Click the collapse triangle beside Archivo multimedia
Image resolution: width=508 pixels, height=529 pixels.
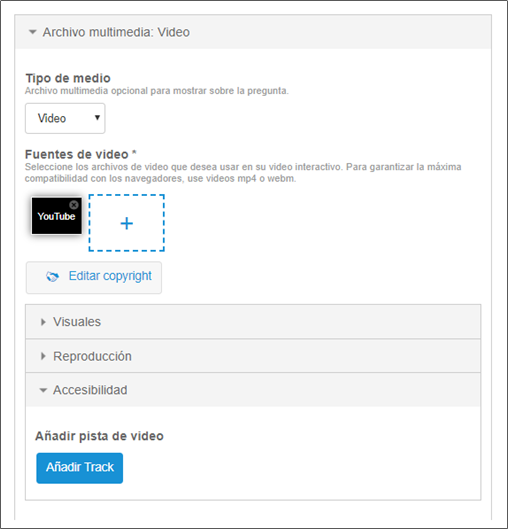[x=32, y=32]
